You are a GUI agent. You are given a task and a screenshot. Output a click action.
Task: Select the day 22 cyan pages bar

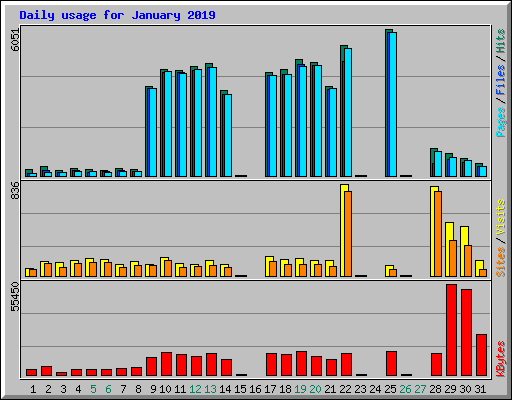[348, 112]
